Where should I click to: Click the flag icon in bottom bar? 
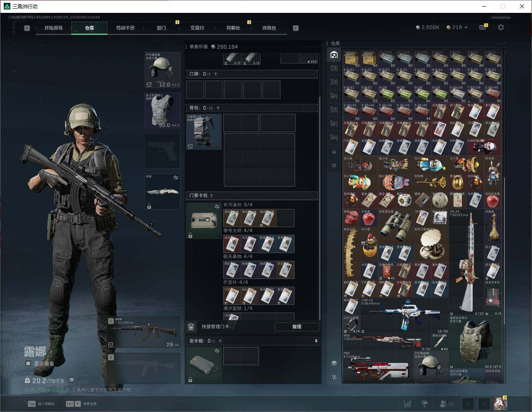[425, 404]
